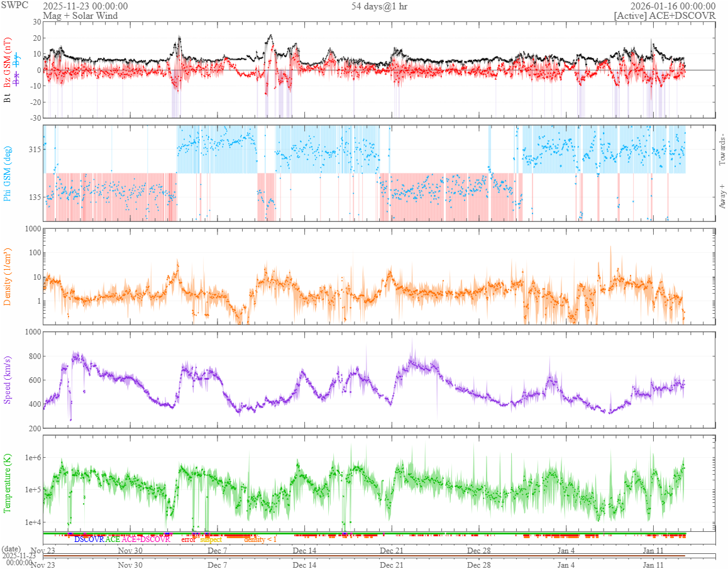Click the 800 tick on speed axis
Image resolution: width=728 pixels, height=569 pixels.
(x=35, y=356)
